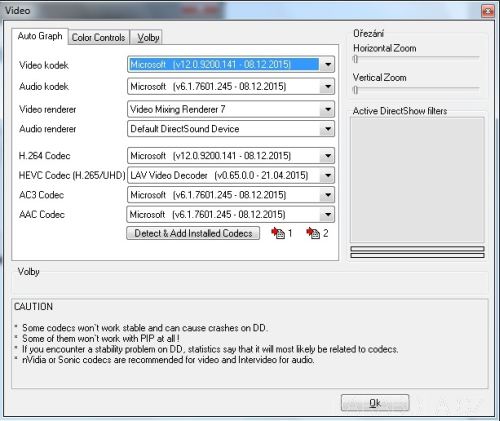Select the Auto Graph tab

pyautogui.click(x=40, y=36)
